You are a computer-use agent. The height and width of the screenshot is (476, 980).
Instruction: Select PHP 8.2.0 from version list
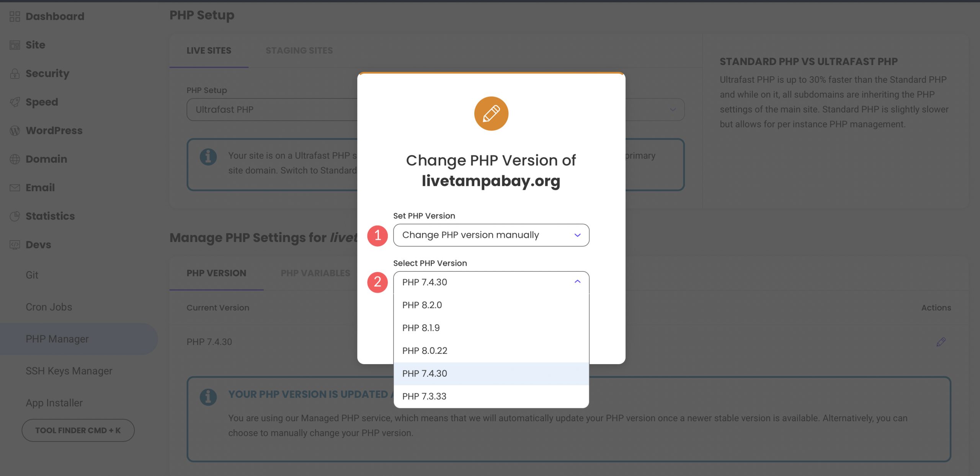tap(423, 304)
